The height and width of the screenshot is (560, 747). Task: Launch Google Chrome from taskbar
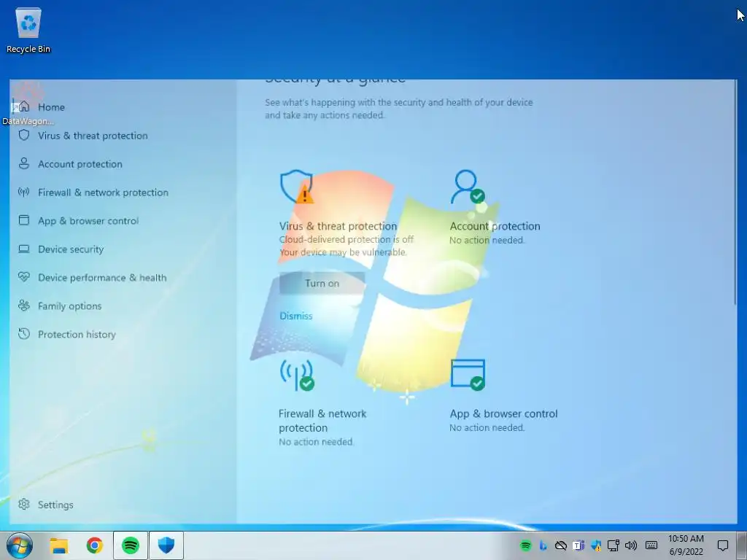tap(95, 545)
